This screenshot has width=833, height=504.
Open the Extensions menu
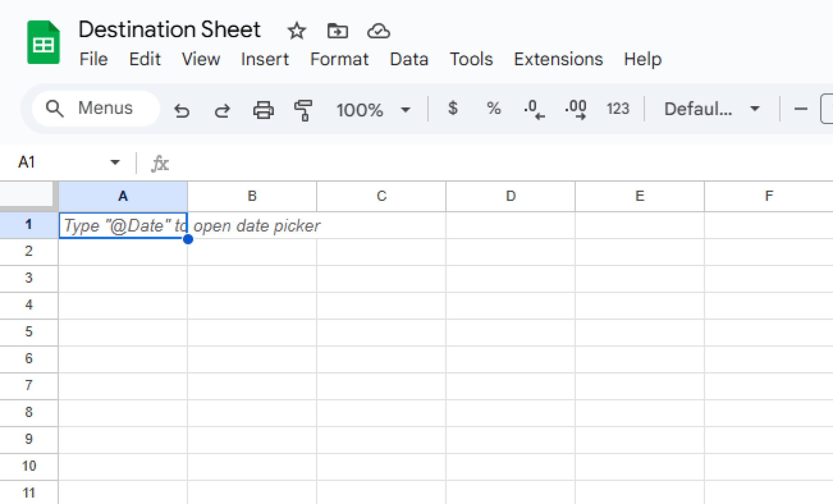[558, 59]
